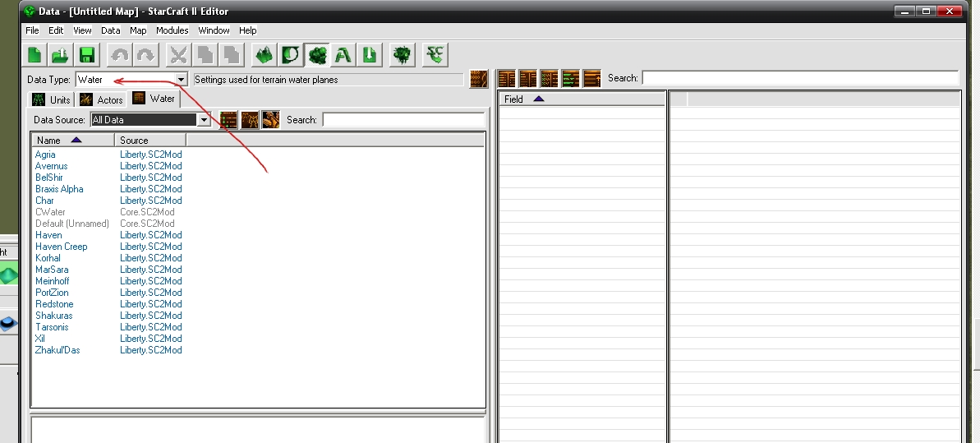The image size is (980, 443).
Task: Open the Data Type dropdown
Action: coord(182,80)
